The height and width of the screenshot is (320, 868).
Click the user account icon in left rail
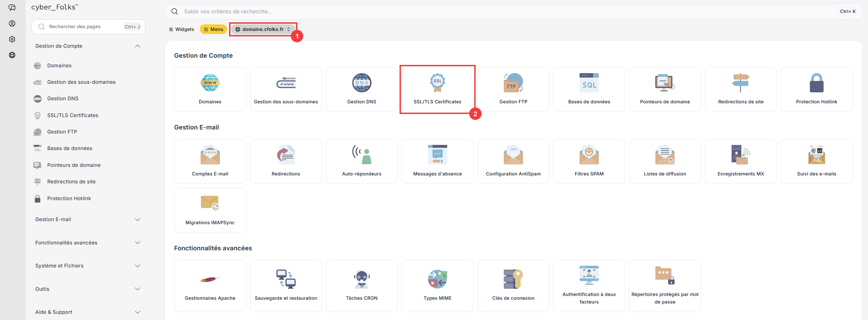point(12,23)
